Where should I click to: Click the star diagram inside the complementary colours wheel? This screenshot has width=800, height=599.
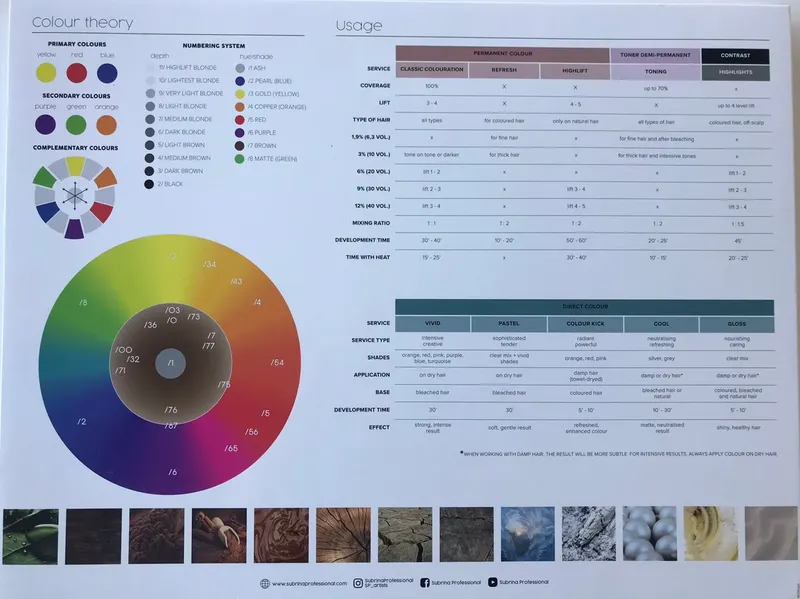point(74,195)
